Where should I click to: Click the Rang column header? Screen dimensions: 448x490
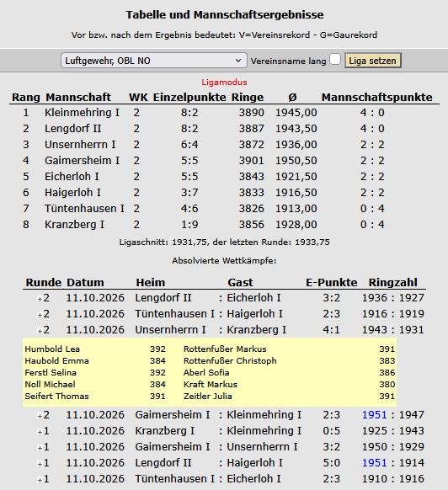26,97
